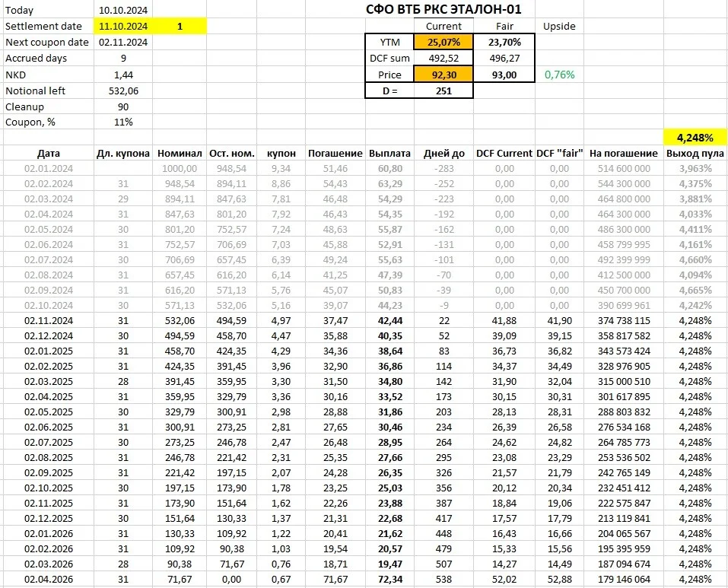Select the DCF Current column header
728x588 pixels.
pos(504,154)
